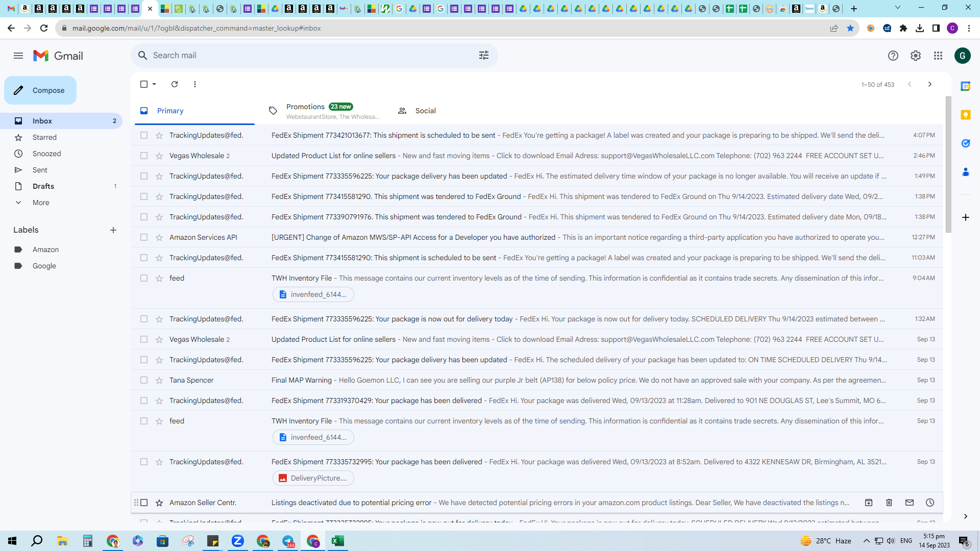
Task: Select the Tana Spencer email checkbox
Action: point(144,380)
